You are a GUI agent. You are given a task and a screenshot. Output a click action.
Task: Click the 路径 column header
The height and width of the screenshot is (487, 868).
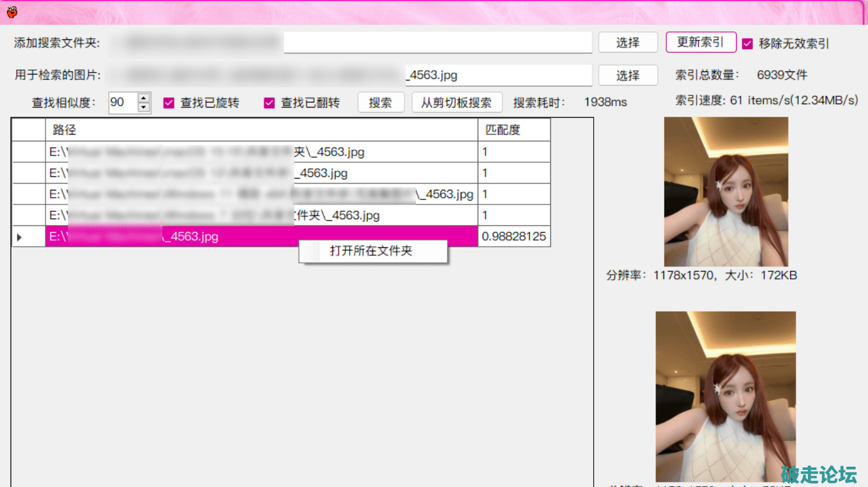tap(261, 130)
